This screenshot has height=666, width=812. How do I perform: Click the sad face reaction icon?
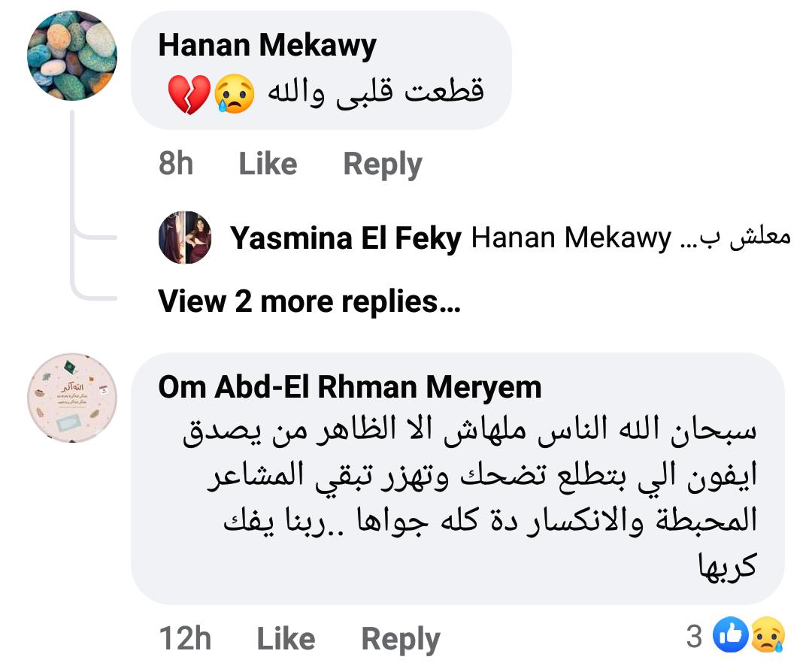pyautogui.click(x=767, y=637)
